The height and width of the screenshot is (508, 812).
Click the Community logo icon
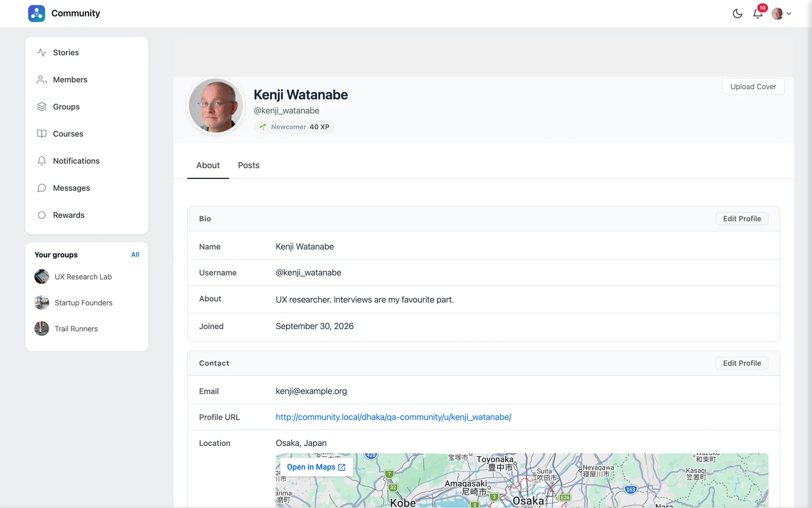pyautogui.click(x=37, y=13)
